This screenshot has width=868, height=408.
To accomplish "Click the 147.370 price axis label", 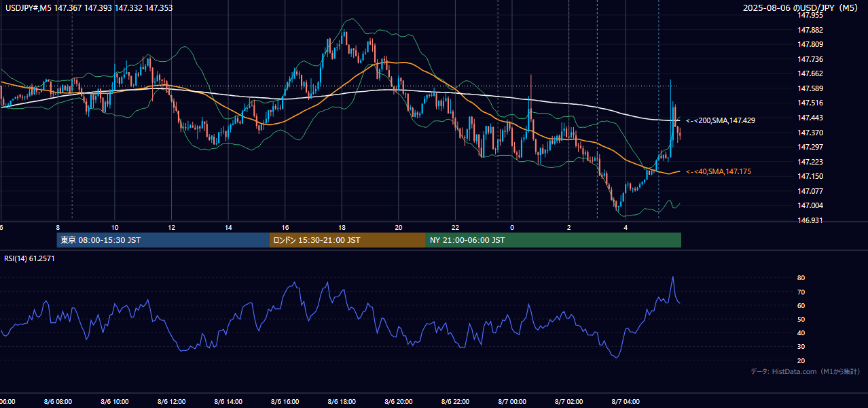I will (x=810, y=133).
